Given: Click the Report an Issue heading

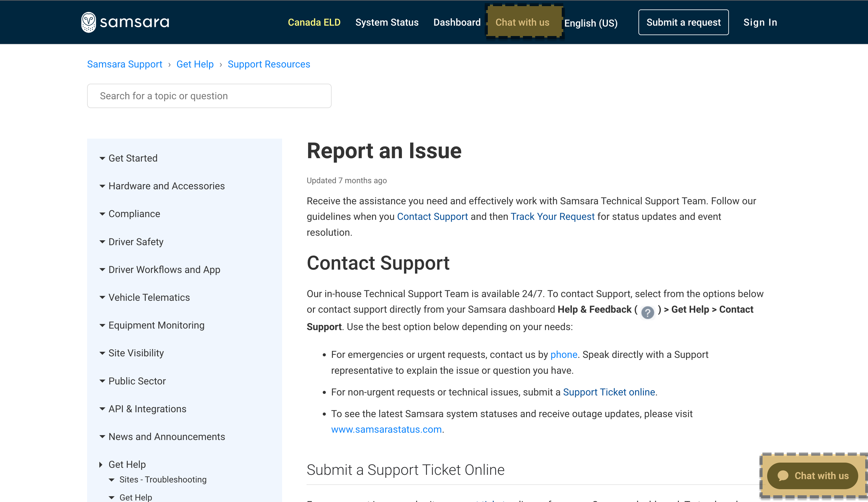Looking at the screenshot, I should [384, 151].
